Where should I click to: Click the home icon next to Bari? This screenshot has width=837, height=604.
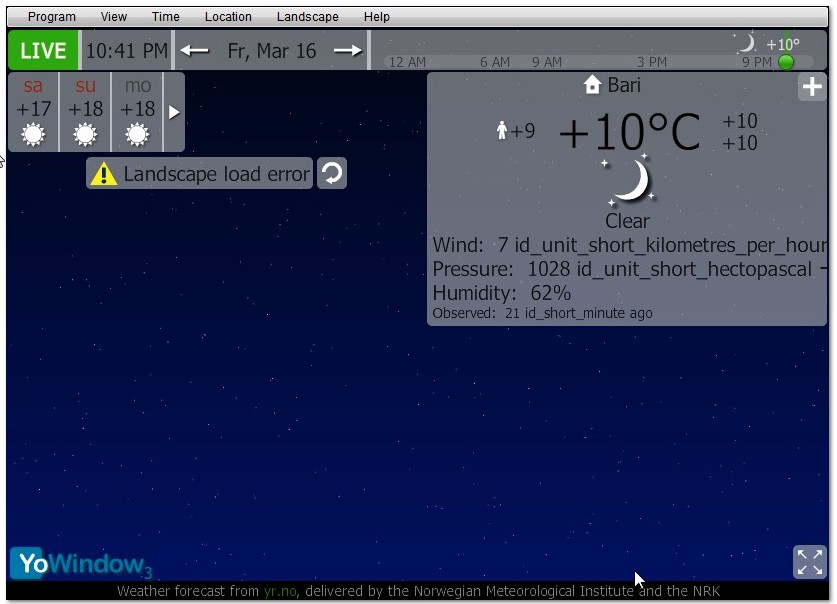click(x=592, y=85)
